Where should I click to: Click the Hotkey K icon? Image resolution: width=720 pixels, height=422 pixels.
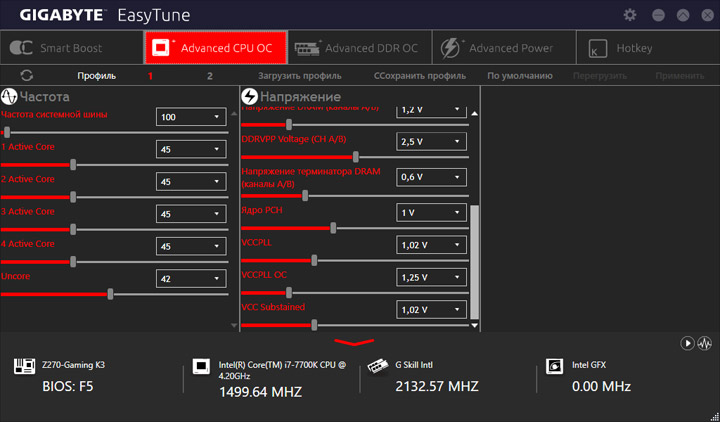tap(597, 48)
